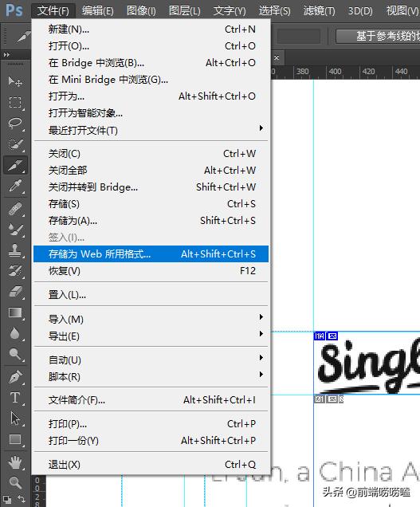Expand the toolbox double-arrow toggle
Viewport: 420px width, 507px height.
click(x=6, y=55)
